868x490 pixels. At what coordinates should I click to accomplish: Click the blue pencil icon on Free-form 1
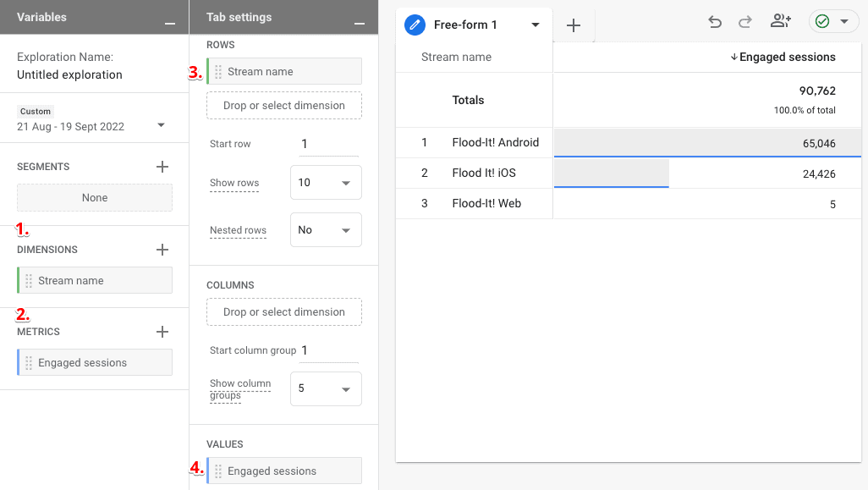[414, 25]
